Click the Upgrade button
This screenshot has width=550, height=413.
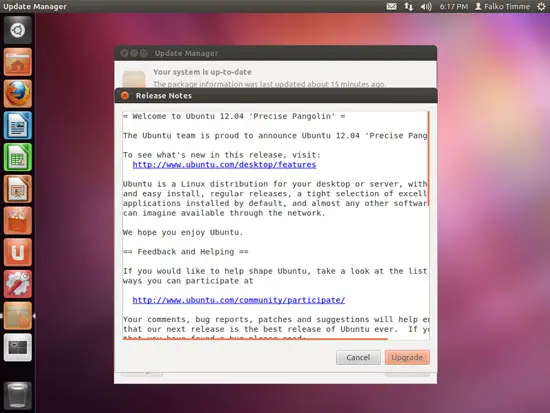coord(407,357)
